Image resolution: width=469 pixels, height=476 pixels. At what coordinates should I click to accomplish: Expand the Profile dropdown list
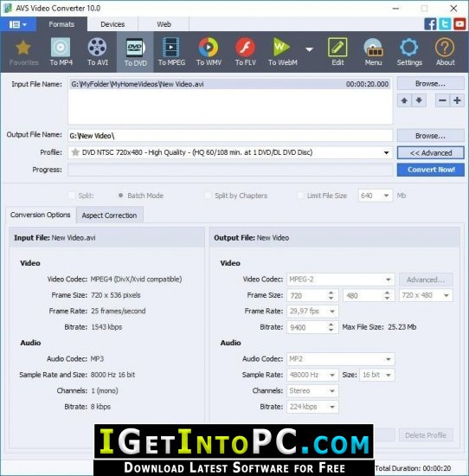(386, 152)
